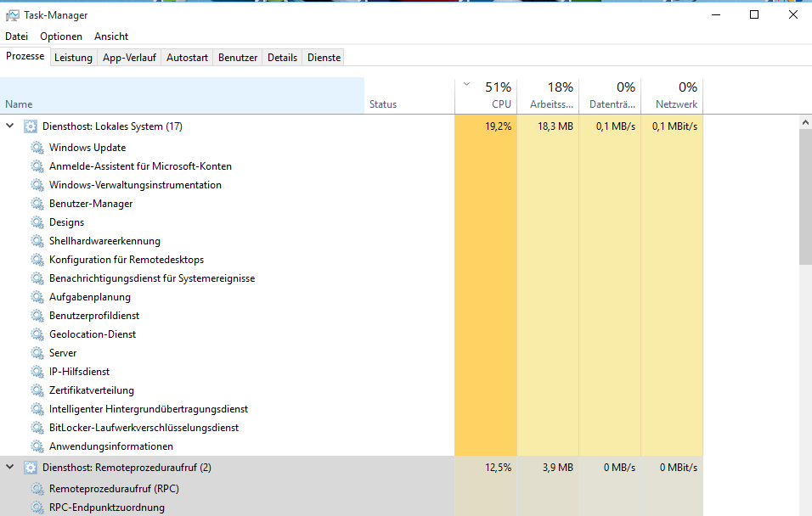Switch to the Autostart tab
Screen dimensions: 812x516
[187, 58]
